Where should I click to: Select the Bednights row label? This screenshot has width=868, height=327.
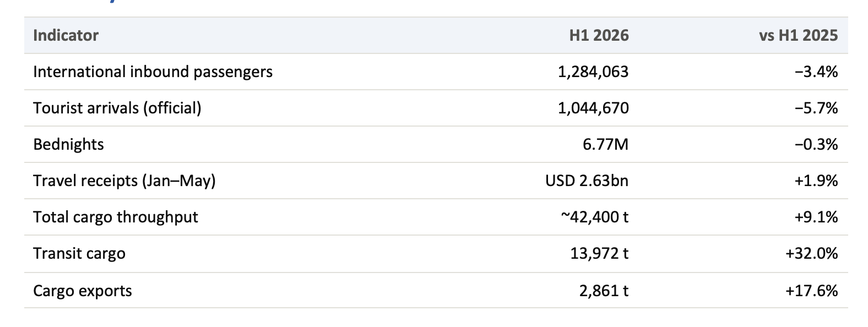(x=68, y=144)
